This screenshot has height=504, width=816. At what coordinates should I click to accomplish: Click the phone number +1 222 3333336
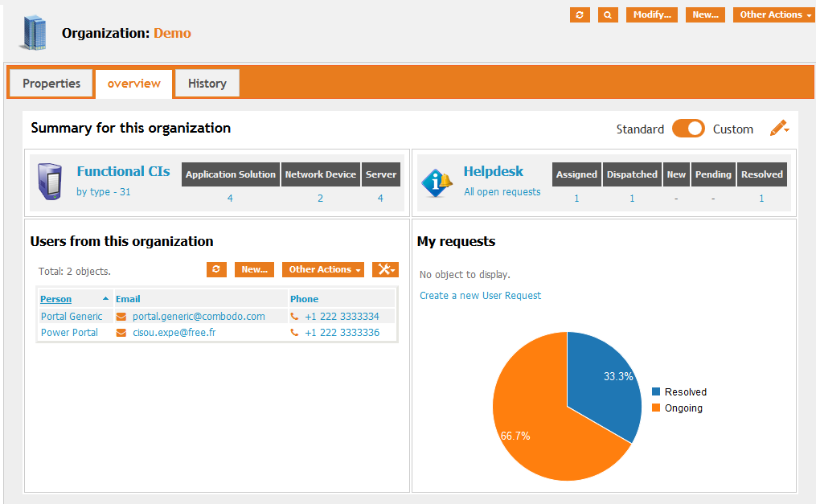(342, 332)
